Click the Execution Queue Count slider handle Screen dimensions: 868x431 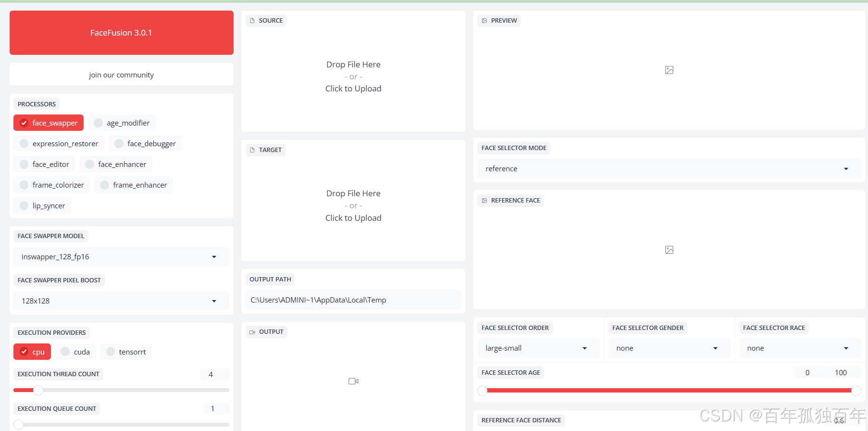pyautogui.click(x=19, y=424)
